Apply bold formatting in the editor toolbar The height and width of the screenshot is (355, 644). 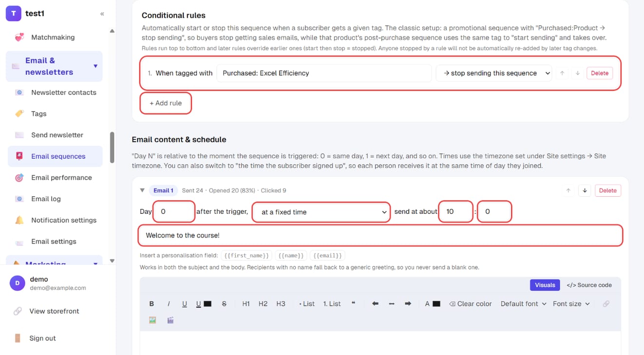152,304
